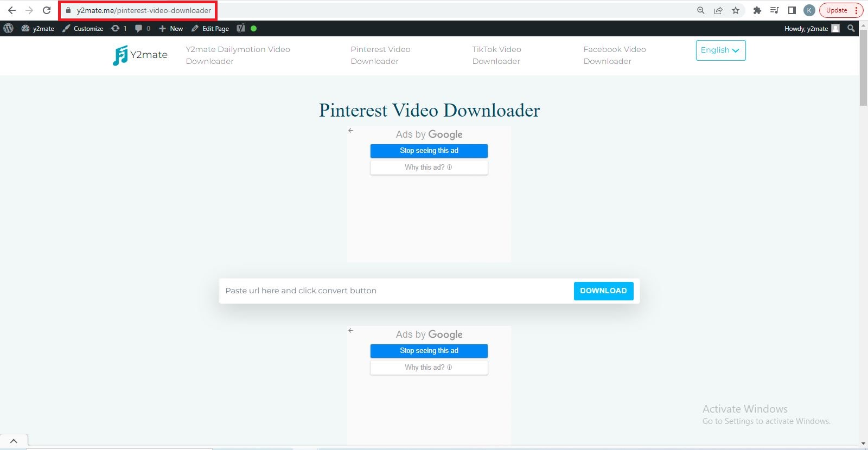Click the Update button in Chrome toolbar
The height and width of the screenshot is (450, 868).
(841, 10)
